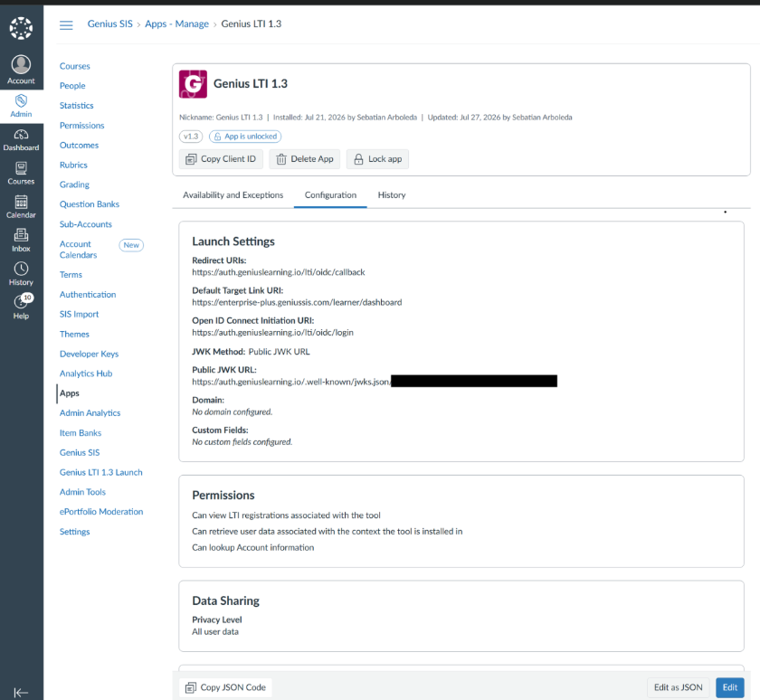Open the Account avatar in global nav
The width and height of the screenshot is (760, 700).
click(21, 64)
